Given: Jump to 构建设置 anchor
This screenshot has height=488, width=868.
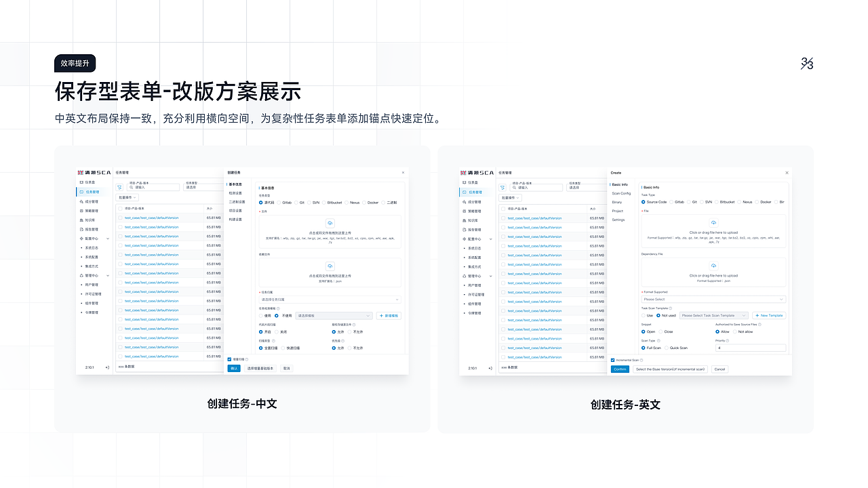Looking at the screenshot, I should point(235,220).
